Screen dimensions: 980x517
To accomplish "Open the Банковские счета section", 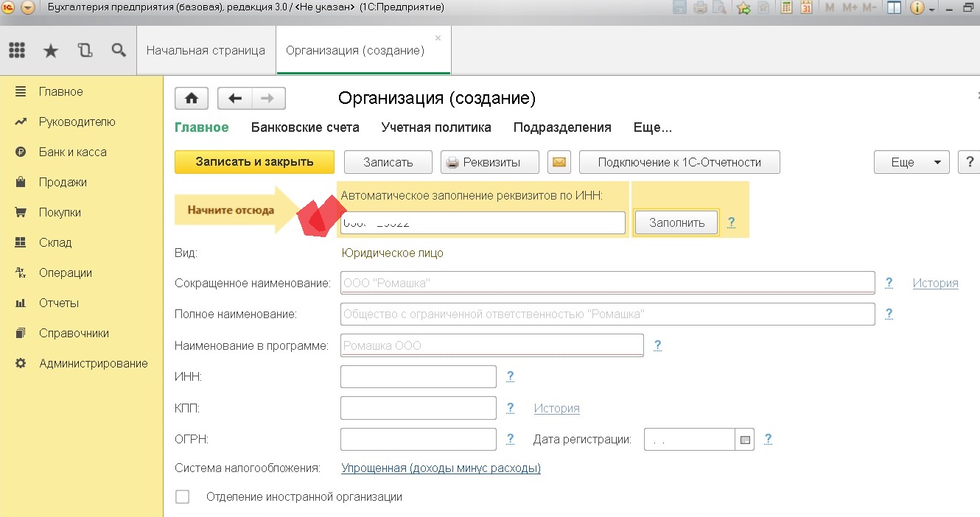I will pos(305,127).
